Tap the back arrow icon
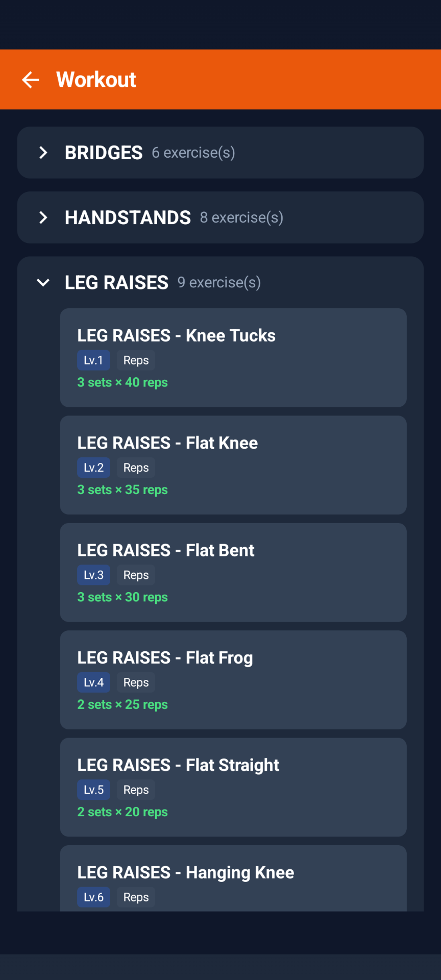441x980 pixels. [31, 80]
